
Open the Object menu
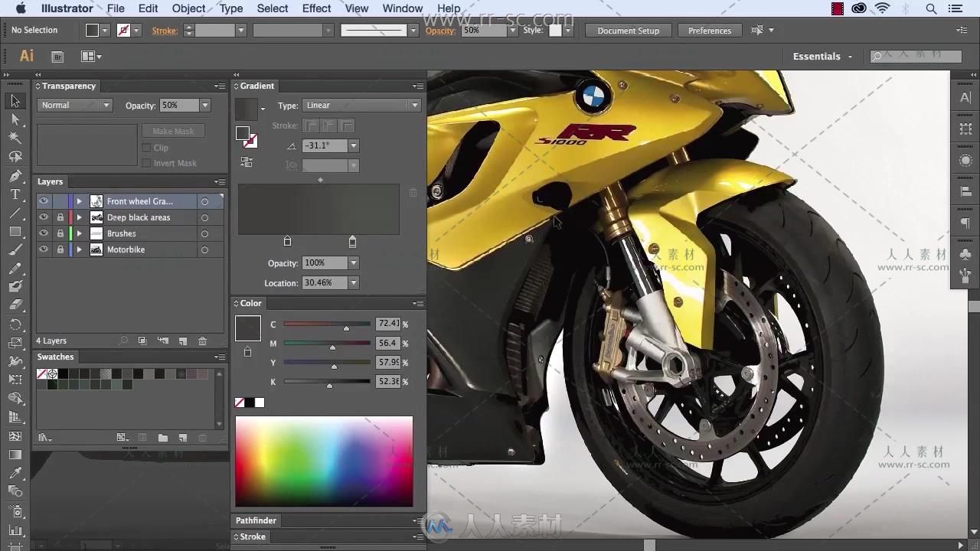[188, 8]
